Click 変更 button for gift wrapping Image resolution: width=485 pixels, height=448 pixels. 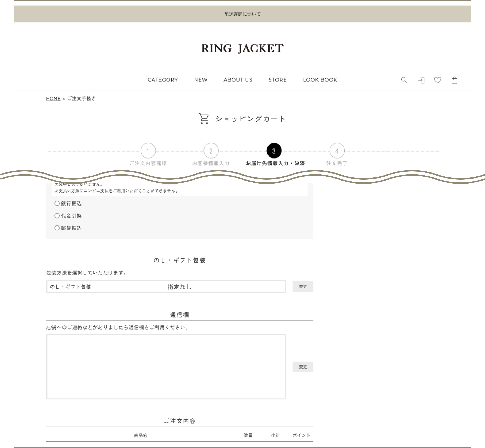303,287
